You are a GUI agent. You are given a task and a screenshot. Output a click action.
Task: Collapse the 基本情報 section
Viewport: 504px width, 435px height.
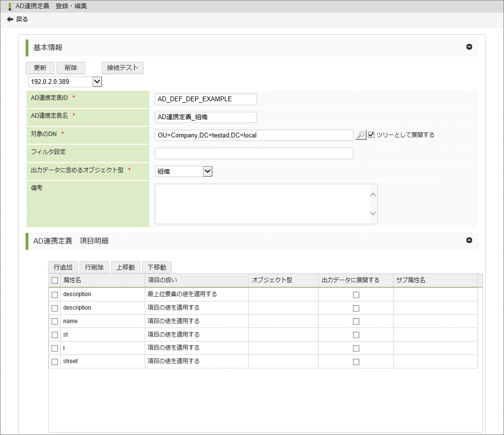(x=469, y=47)
